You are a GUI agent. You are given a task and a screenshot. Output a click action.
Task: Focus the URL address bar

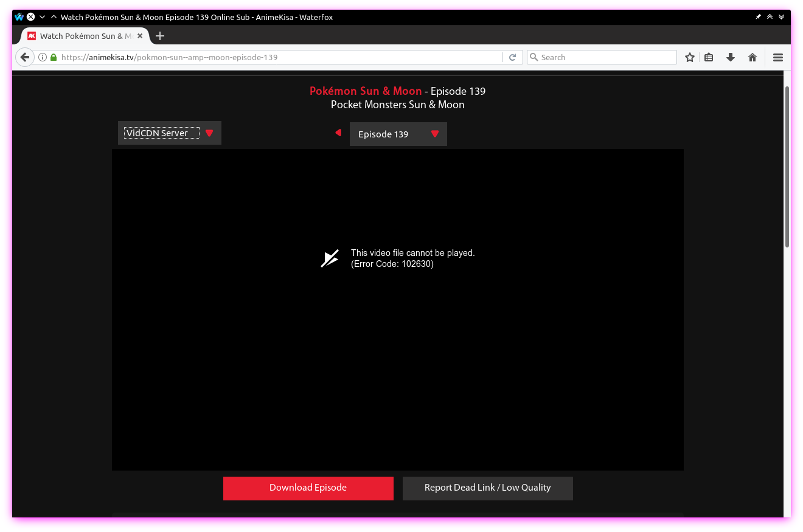(x=280, y=57)
